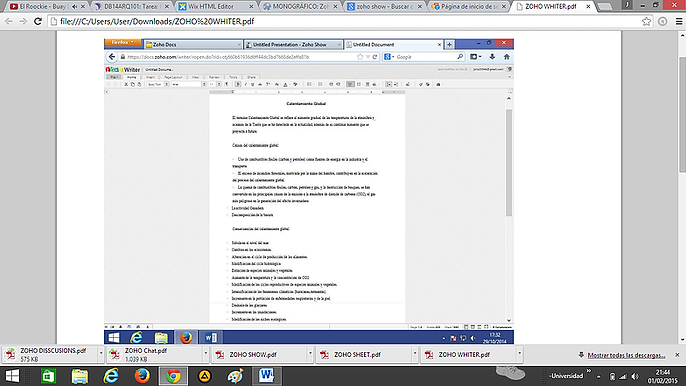Open the Página de inicio tab

467,7
